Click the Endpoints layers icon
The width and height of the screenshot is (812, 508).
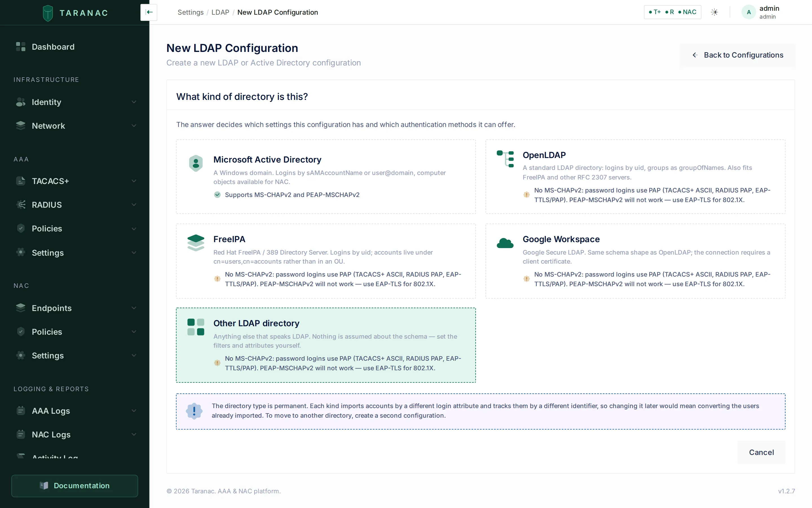21,308
